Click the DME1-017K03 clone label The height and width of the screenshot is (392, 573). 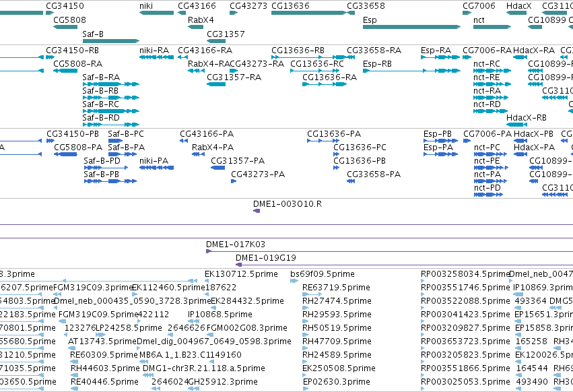[236, 244]
